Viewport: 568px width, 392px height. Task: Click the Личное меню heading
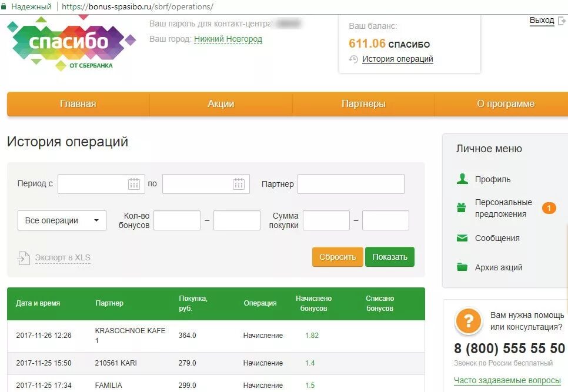489,149
